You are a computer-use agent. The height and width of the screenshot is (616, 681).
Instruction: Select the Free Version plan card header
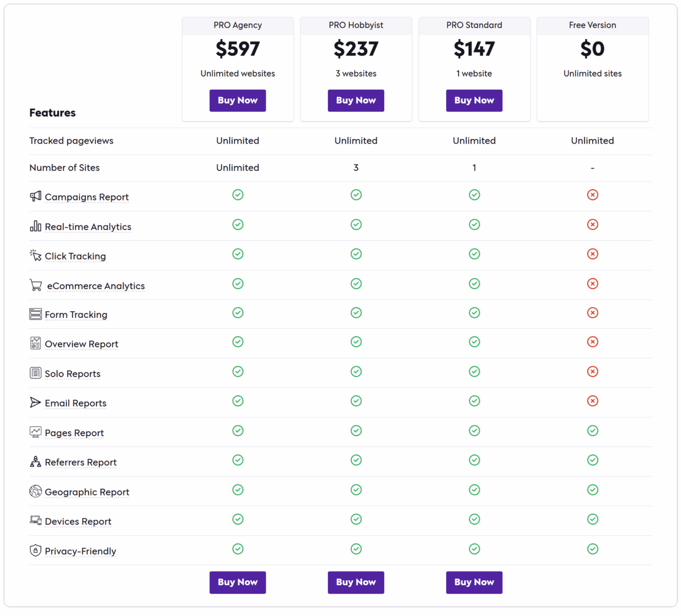click(592, 26)
